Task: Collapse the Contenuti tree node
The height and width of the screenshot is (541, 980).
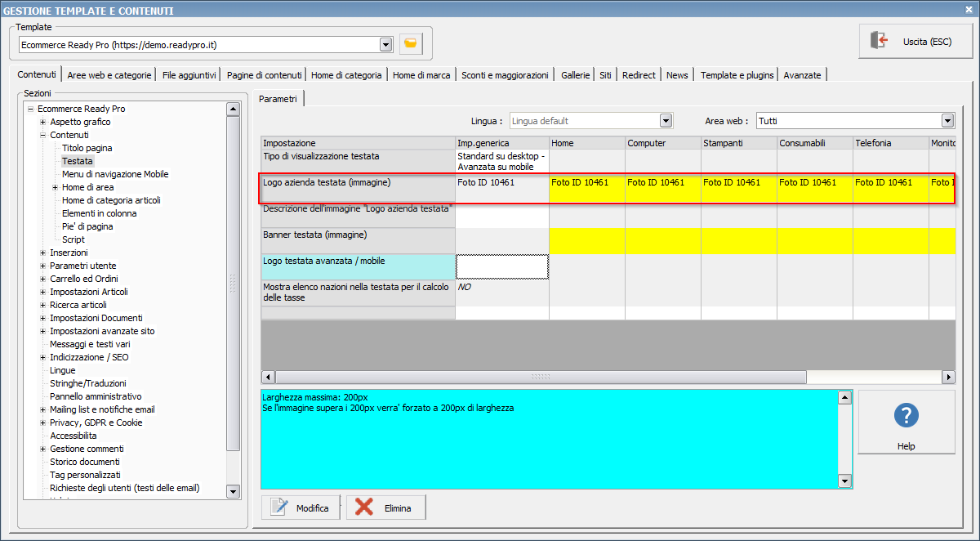Action: pos(42,135)
